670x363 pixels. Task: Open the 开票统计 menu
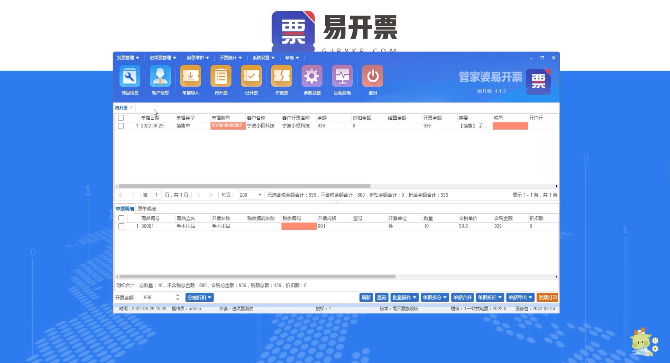(231, 58)
